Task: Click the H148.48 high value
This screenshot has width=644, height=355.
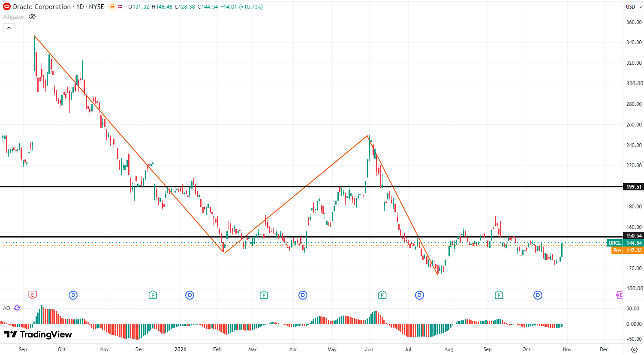Action: [x=162, y=7]
